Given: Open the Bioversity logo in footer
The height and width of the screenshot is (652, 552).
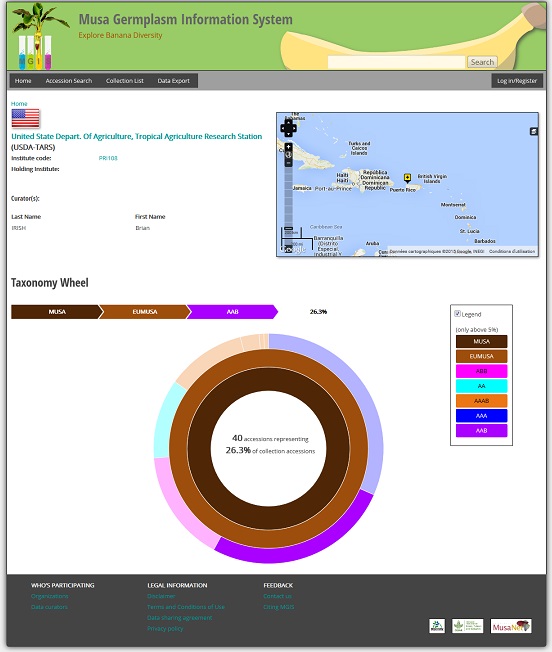Looking at the screenshot, I should [437, 626].
